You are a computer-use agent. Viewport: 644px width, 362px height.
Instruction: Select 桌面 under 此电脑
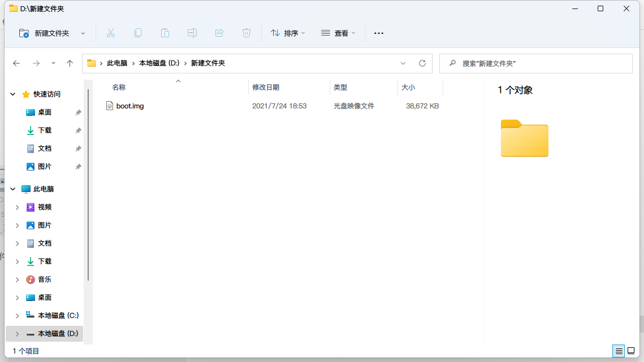44,298
